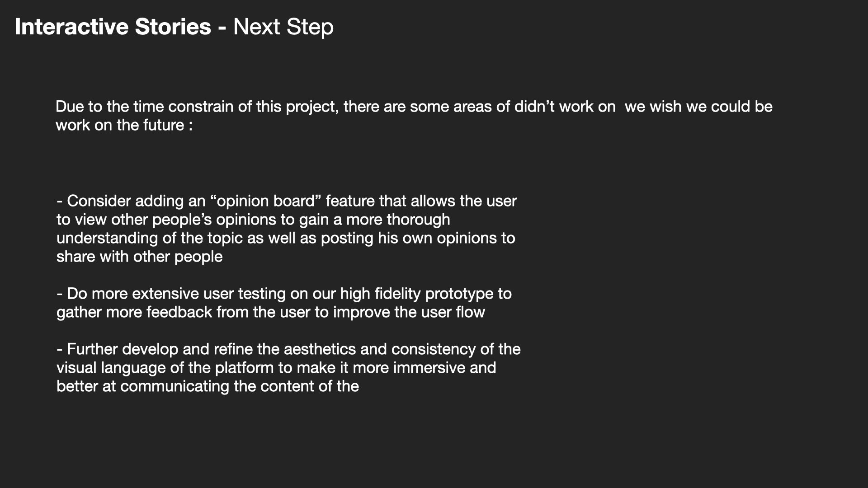Click the line starting "gather more feedback"
868x488 pixels.
(270, 312)
